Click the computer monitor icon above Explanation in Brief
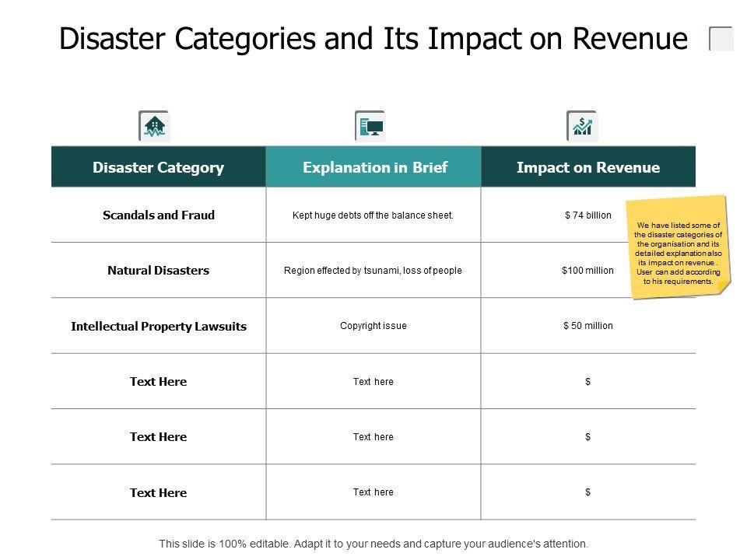Screen dimensions: 747x560 (x=370, y=126)
